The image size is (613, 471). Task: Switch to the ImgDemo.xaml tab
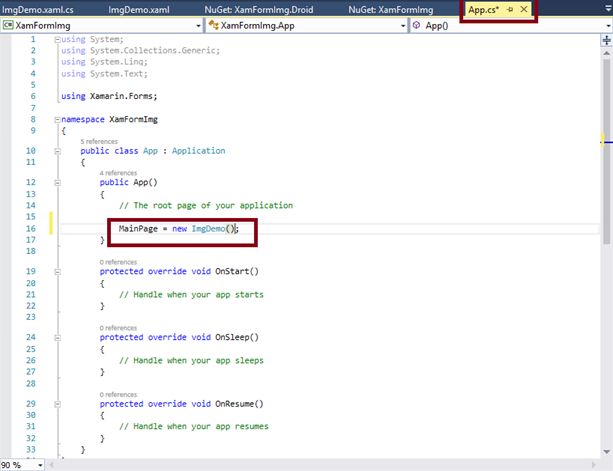(x=139, y=9)
